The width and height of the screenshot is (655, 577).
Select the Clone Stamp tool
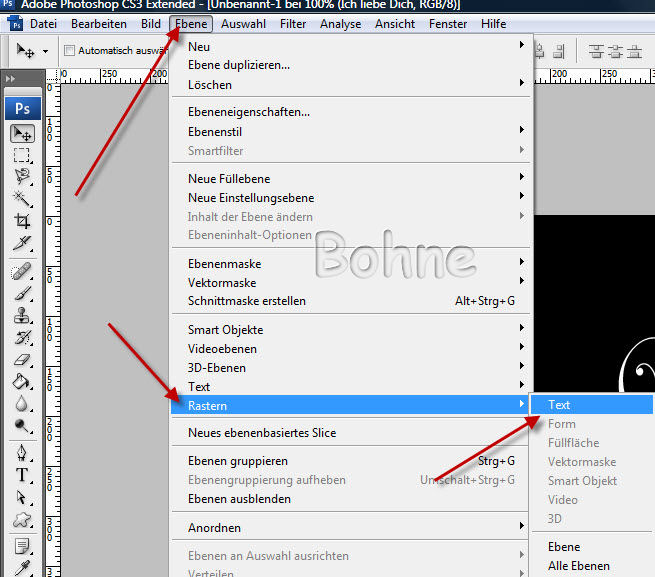point(22,316)
